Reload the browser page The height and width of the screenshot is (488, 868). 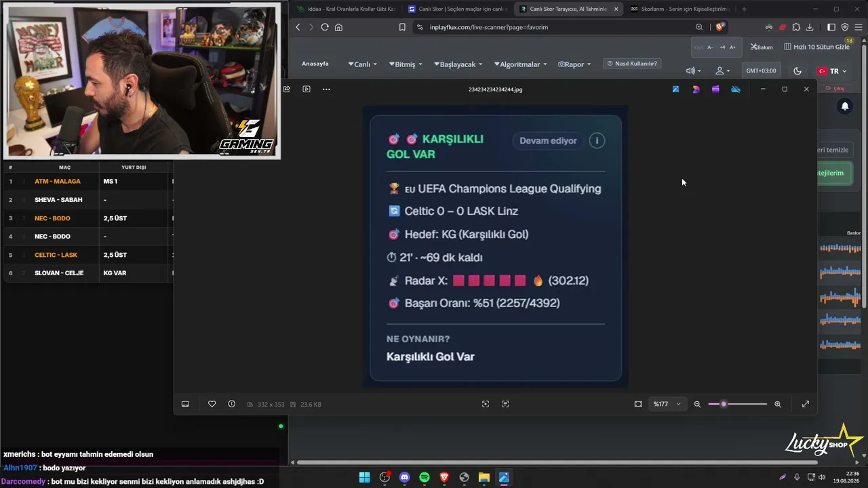[325, 27]
